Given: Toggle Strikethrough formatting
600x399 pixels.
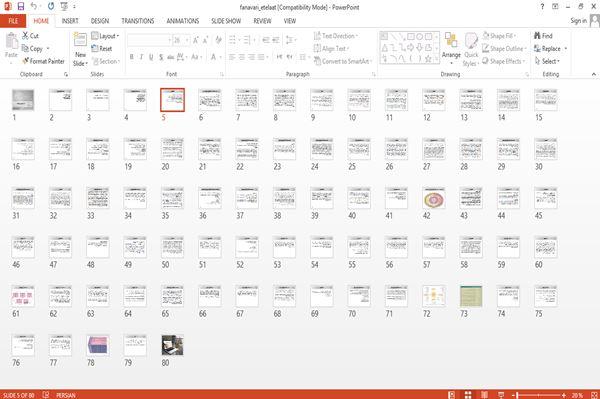Looking at the screenshot, I should [x=171, y=57].
